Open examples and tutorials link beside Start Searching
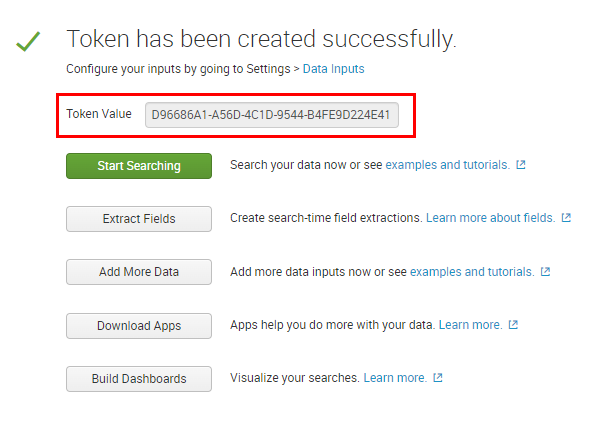 [x=447, y=164]
